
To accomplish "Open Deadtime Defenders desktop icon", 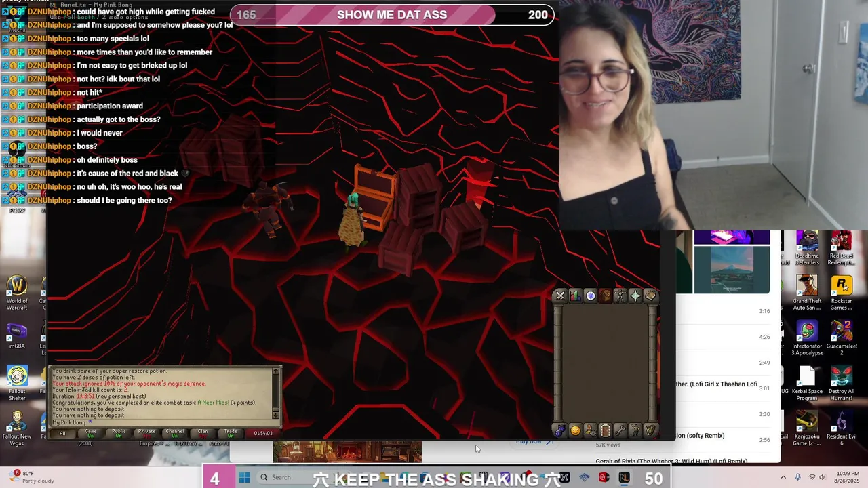I will [x=807, y=248].
